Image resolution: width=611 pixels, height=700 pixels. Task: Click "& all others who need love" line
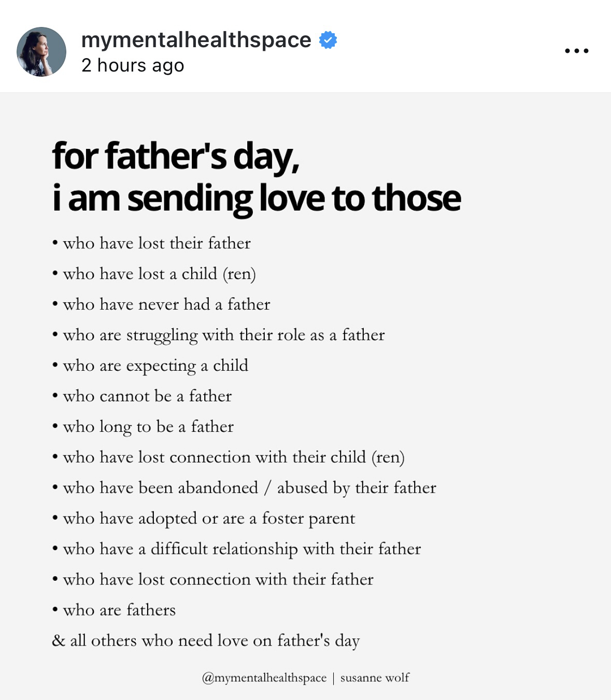205,641
